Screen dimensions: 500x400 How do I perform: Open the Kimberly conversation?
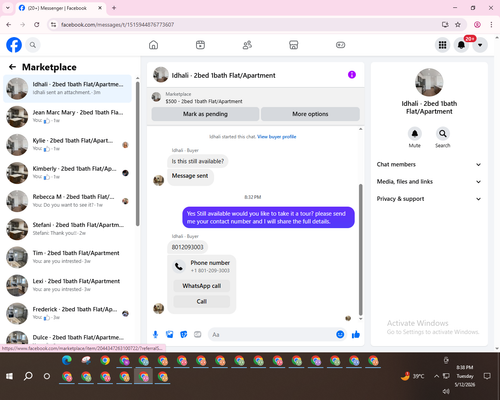click(x=67, y=173)
